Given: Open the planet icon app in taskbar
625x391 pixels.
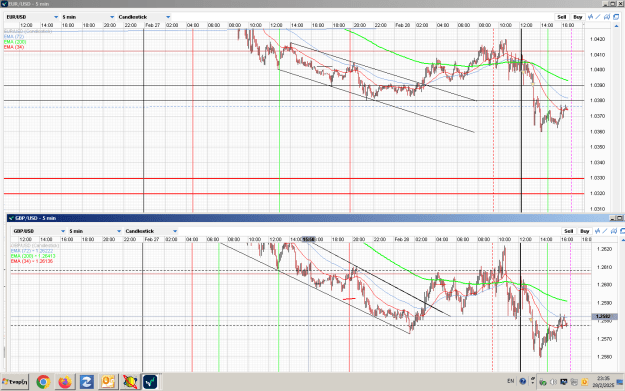Looking at the screenshot, I should point(130,382).
